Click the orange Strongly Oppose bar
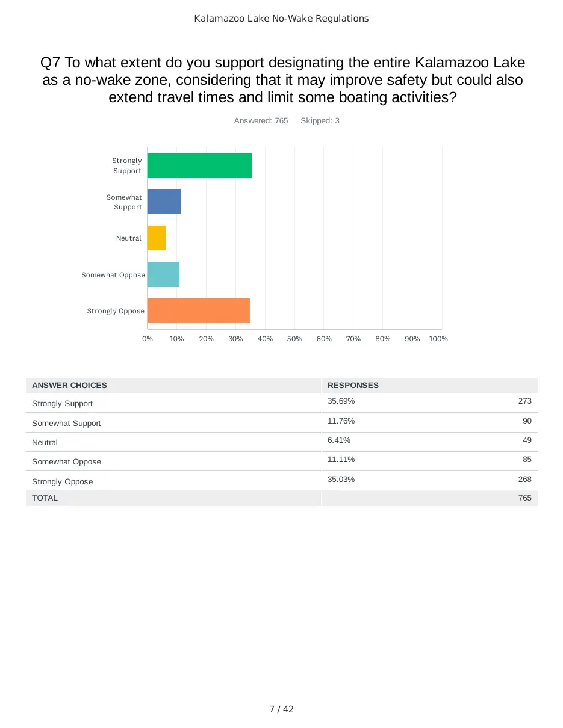 (x=199, y=311)
